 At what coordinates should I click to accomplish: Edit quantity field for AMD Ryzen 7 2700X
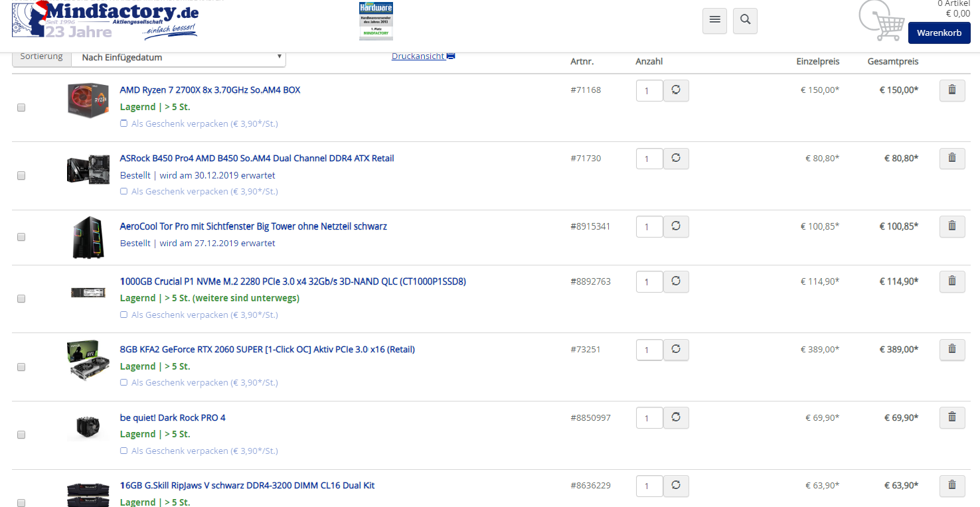(649, 91)
